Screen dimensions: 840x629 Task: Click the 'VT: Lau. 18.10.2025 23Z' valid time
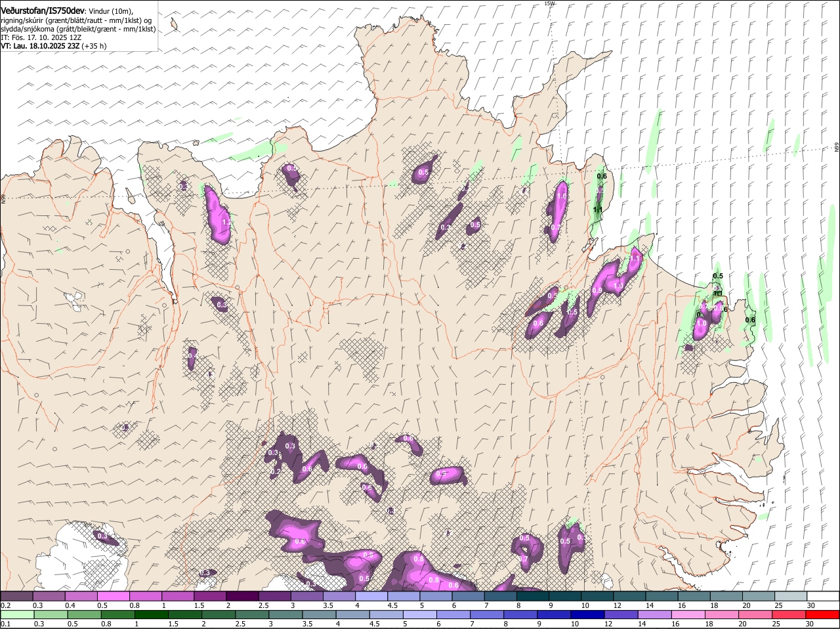pos(41,46)
